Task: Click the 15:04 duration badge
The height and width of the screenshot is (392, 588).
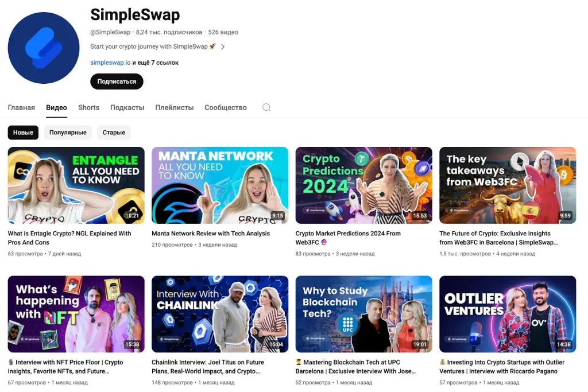Action: pyautogui.click(x=276, y=344)
